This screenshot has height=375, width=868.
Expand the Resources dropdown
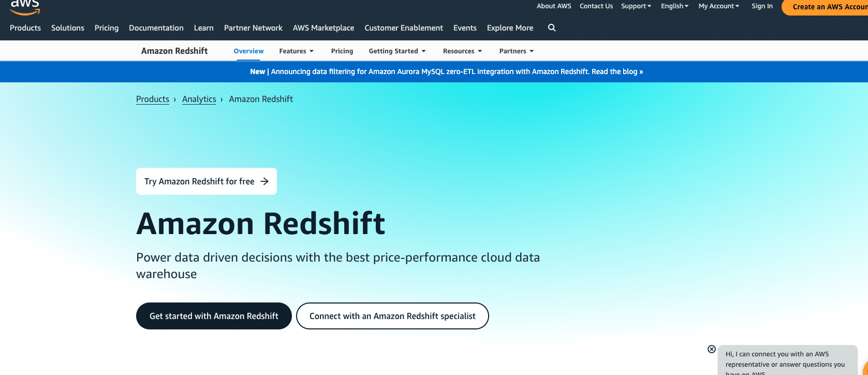coord(463,51)
